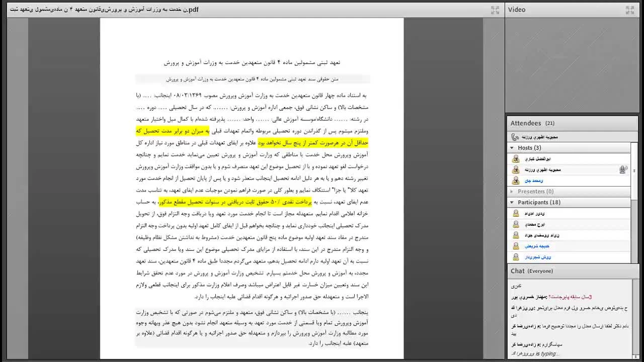The image size is (644, 362).
Task: Select the first host's avatar icon
Action: click(x=515, y=159)
